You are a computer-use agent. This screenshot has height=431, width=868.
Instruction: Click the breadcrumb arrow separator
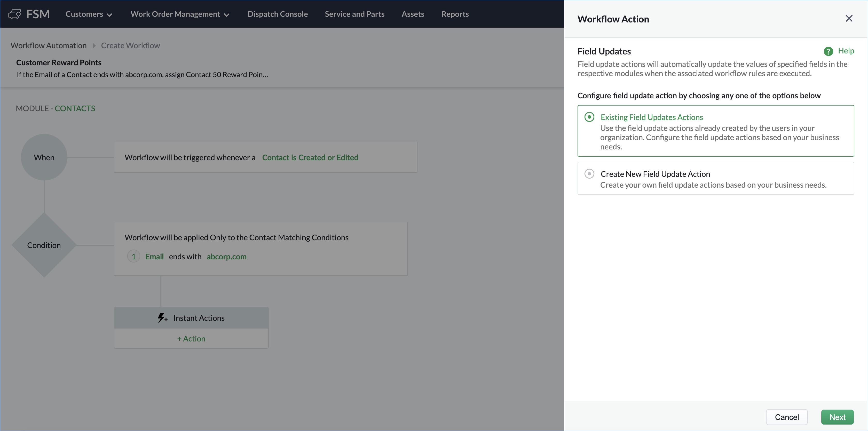[94, 45]
